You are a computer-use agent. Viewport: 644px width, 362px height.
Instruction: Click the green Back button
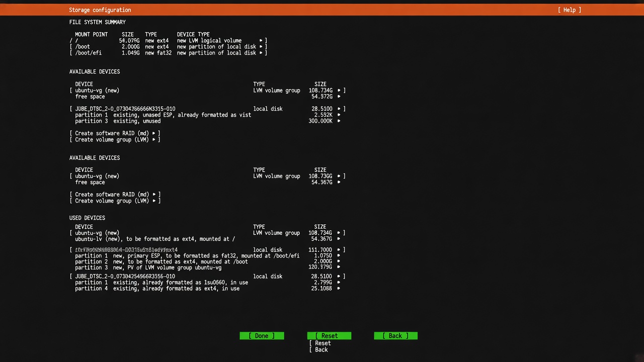(395, 336)
